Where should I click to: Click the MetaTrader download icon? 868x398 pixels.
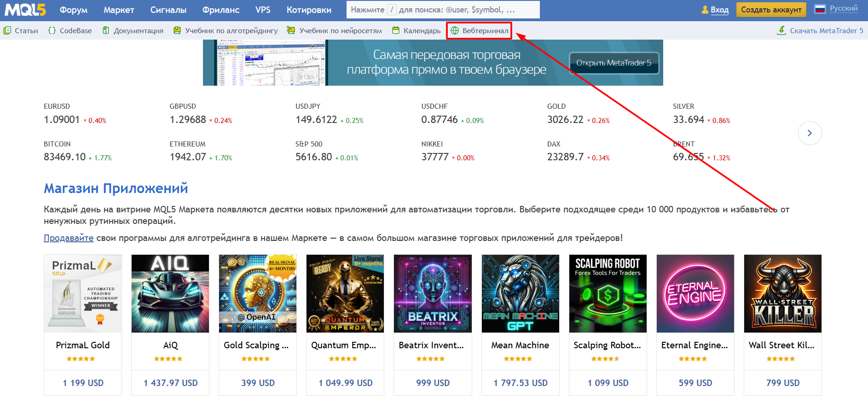(x=781, y=30)
